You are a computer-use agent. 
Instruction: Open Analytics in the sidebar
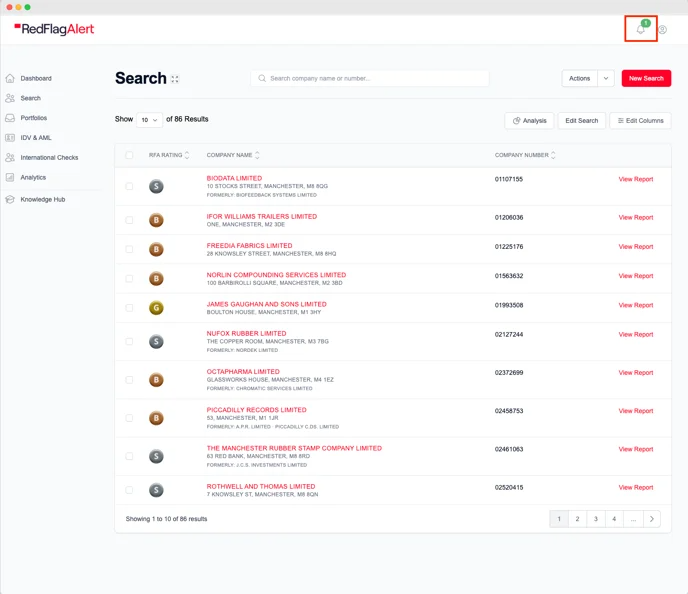(33, 177)
